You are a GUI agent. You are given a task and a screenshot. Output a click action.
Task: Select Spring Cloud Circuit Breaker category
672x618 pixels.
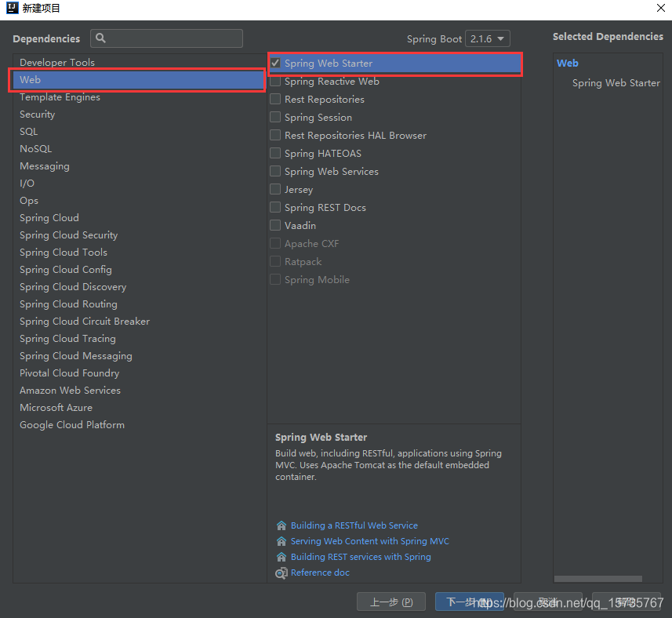(x=140, y=321)
